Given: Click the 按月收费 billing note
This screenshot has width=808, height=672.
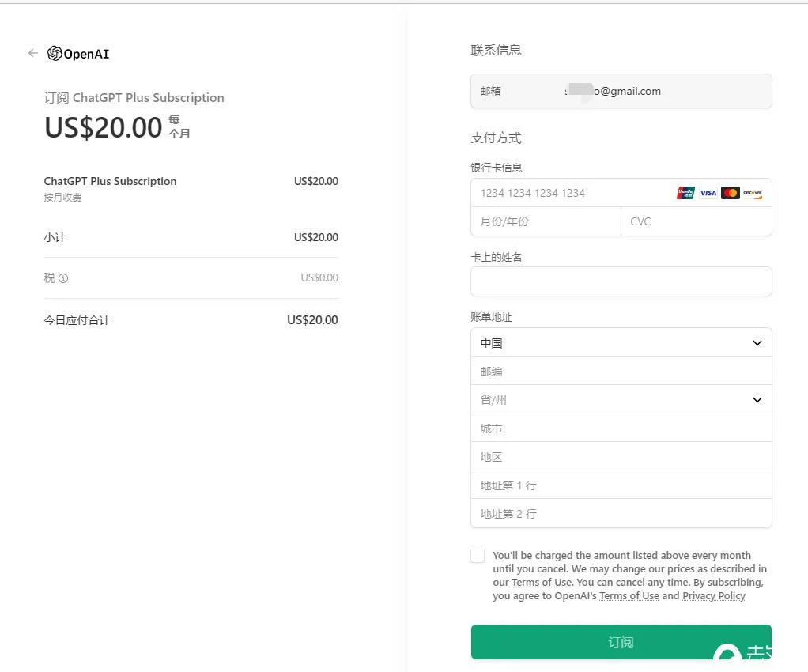Looking at the screenshot, I should coord(63,198).
